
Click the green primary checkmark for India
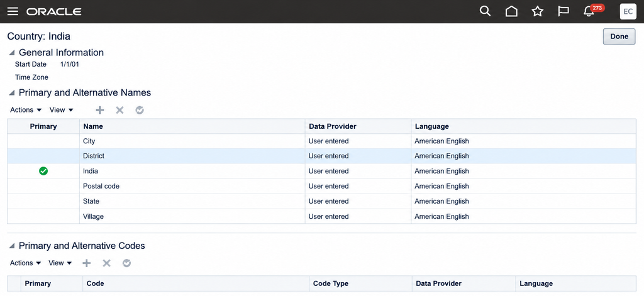[x=43, y=171]
